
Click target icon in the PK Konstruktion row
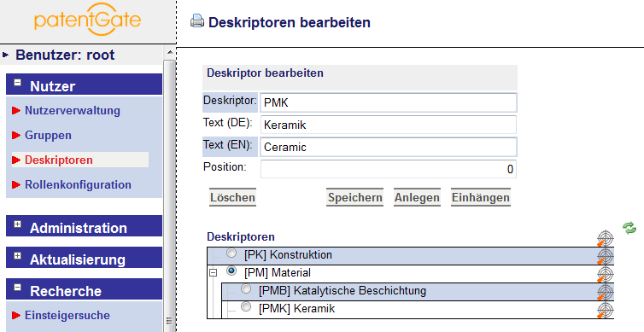click(605, 256)
